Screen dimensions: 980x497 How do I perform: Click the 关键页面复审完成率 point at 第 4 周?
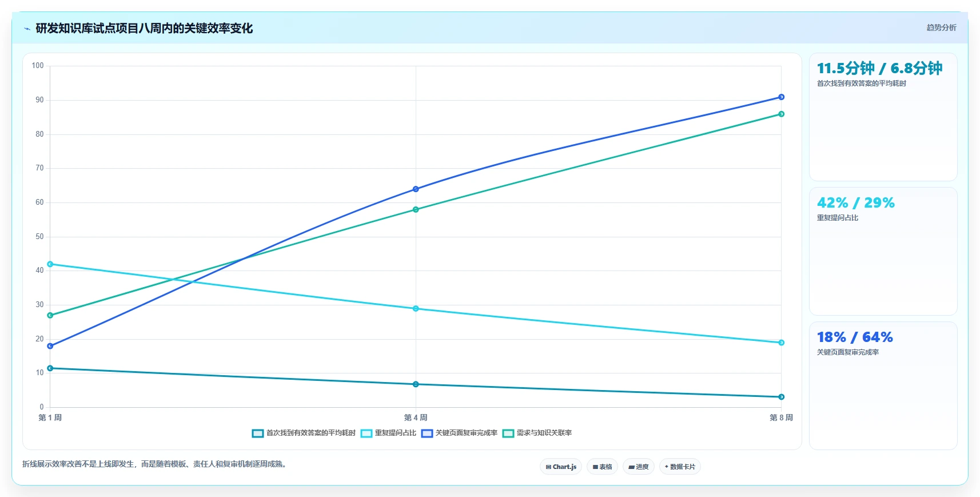[x=416, y=189]
